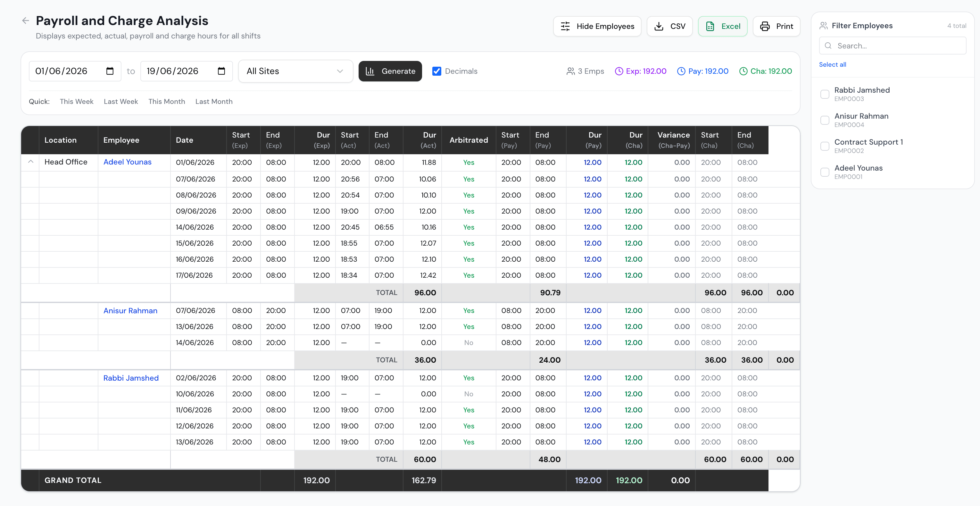Select the Last Month quick range

coord(214,102)
